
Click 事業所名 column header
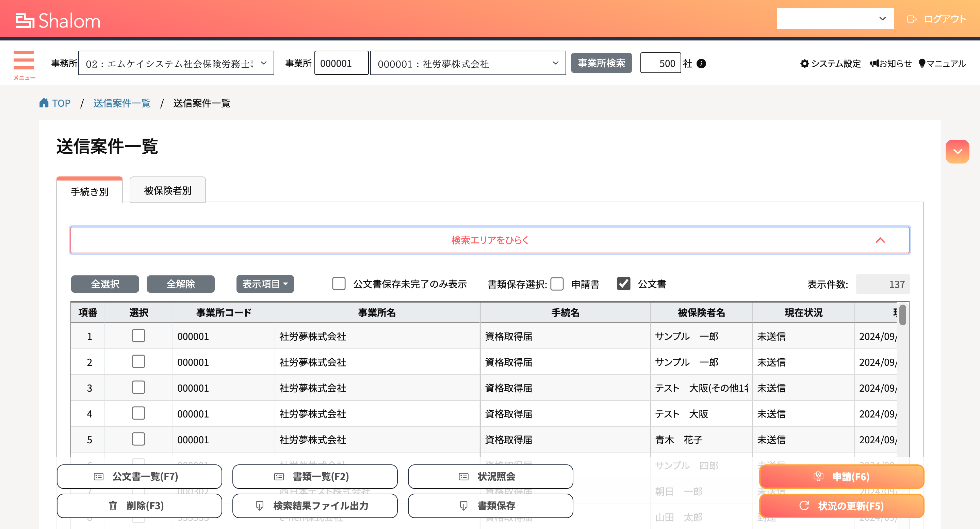pos(377,312)
